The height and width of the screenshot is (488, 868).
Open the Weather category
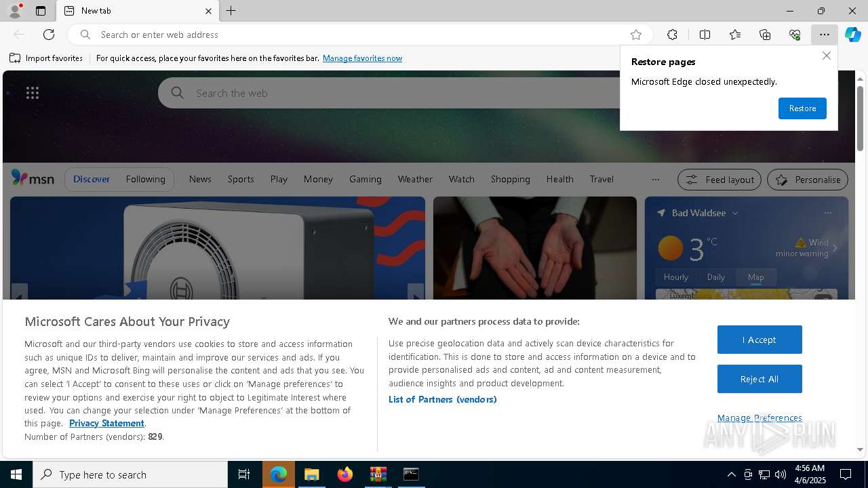click(415, 179)
